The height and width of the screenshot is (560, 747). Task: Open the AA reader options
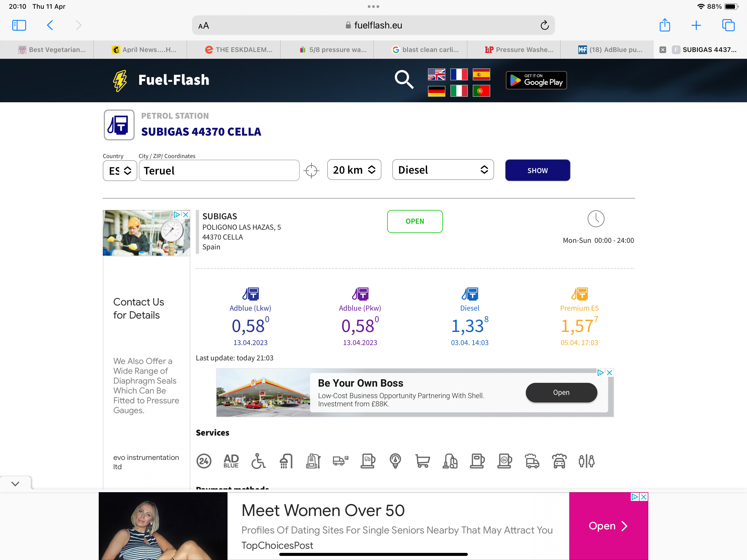click(x=204, y=26)
